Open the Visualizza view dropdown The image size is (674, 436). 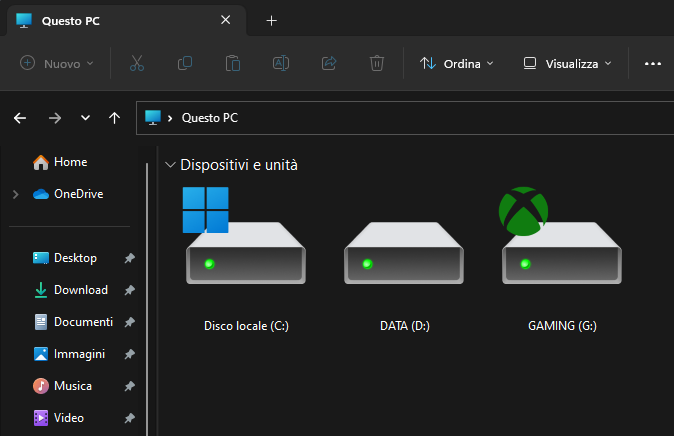(x=567, y=64)
